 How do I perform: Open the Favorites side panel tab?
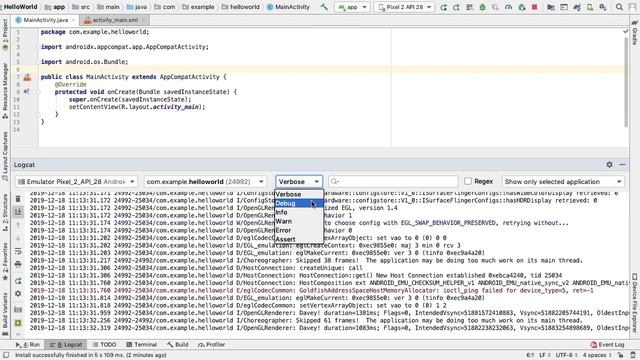[5, 261]
